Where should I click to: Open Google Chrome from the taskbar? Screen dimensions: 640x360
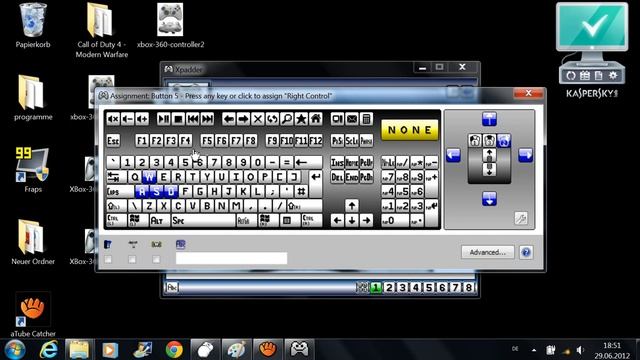pos(174,350)
